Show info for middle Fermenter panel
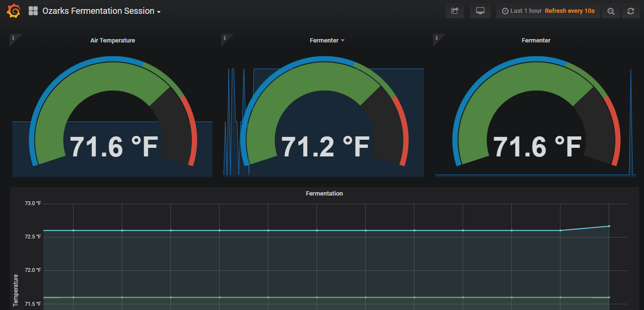The height and width of the screenshot is (310, 644). pyautogui.click(x=224, y=38)
